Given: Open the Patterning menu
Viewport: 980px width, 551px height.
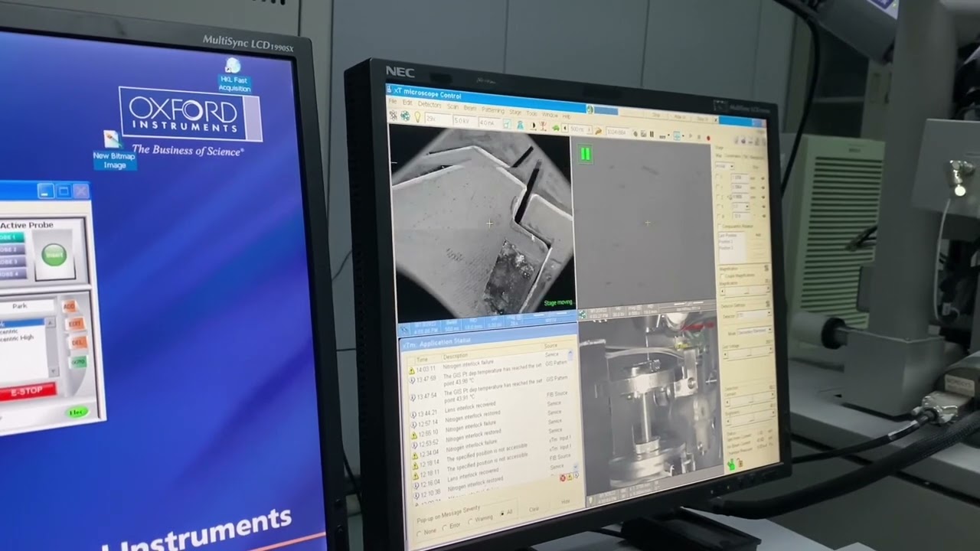Looking at the screenshot, I should 493,110.
